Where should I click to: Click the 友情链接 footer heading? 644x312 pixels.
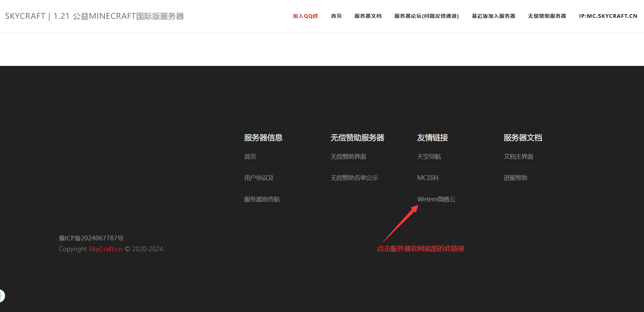433,138
